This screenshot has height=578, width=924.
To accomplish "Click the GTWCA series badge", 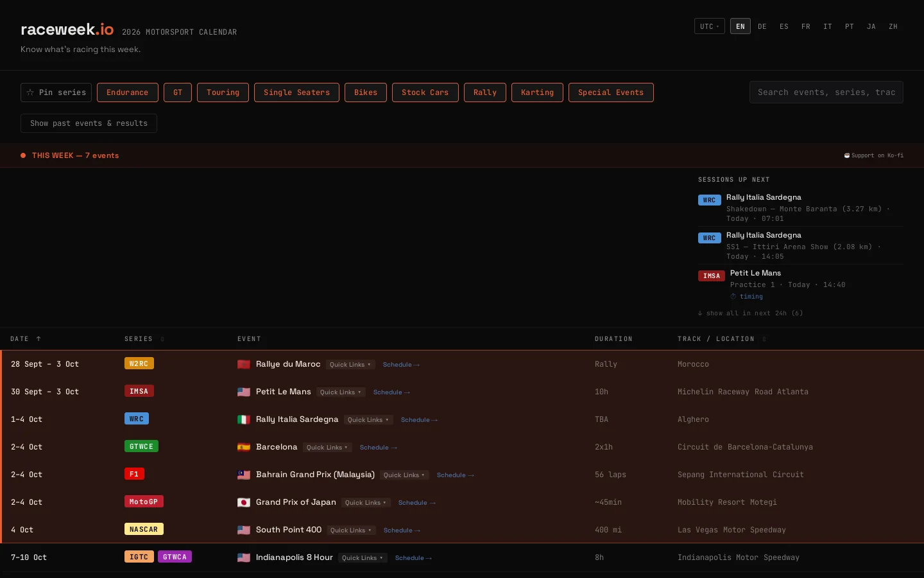I will pyautogui.click(x=175, y=557).
